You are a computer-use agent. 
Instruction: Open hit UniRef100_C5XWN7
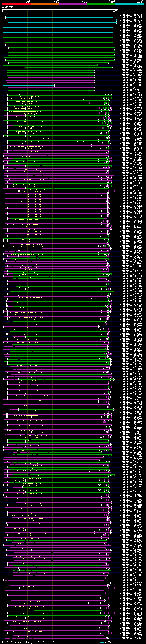click(x=131, y=37)
